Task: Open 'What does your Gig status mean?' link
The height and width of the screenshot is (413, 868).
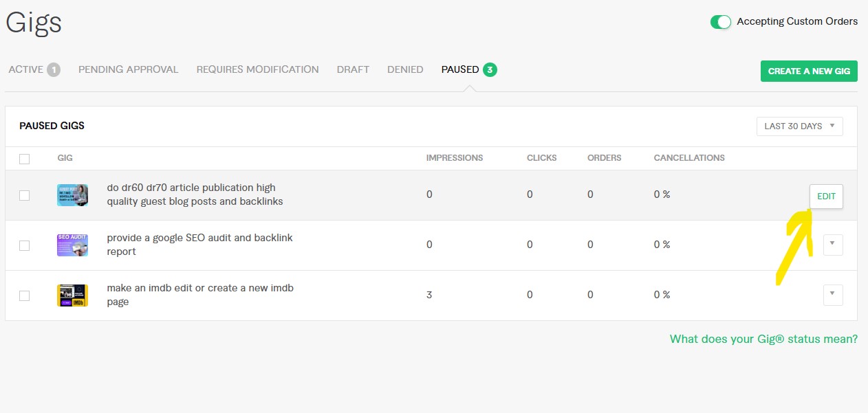Action: click(763, 339)
